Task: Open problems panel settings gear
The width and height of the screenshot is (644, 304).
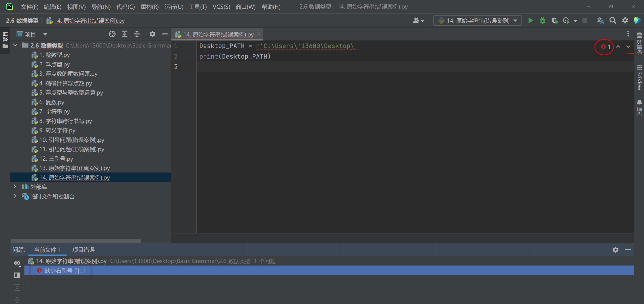Action: [616, 250]
